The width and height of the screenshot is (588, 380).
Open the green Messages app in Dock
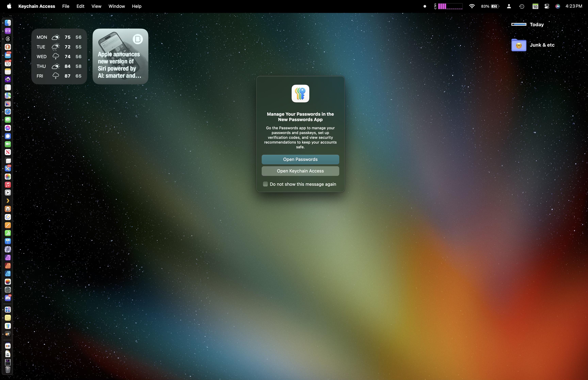tap(8, 120)
